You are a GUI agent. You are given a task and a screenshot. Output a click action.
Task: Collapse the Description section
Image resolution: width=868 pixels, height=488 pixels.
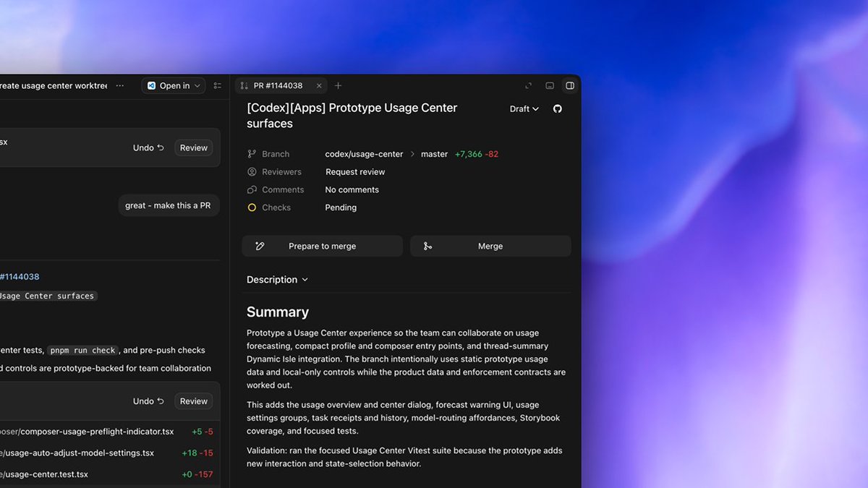coord(278,280)
